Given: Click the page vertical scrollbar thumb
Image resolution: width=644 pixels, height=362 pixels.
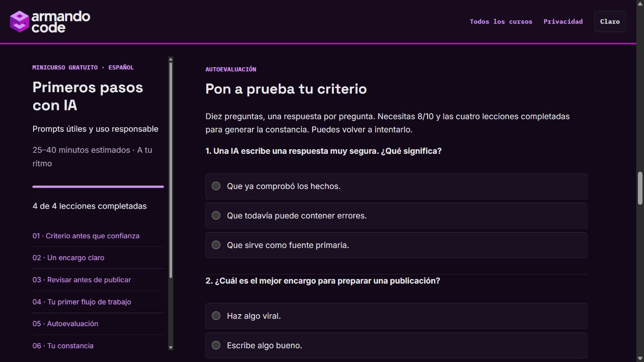Looking at the screenshot, I should tap(640, 188).
